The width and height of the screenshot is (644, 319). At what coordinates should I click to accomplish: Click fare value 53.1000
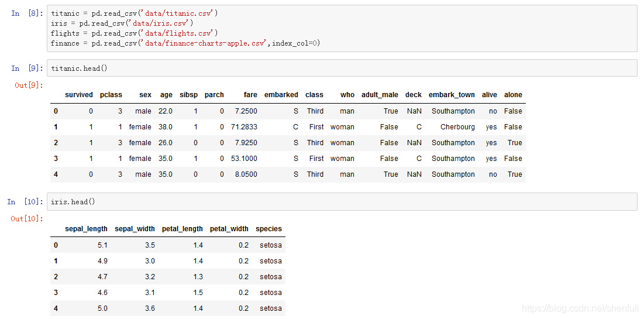[244, 158]
